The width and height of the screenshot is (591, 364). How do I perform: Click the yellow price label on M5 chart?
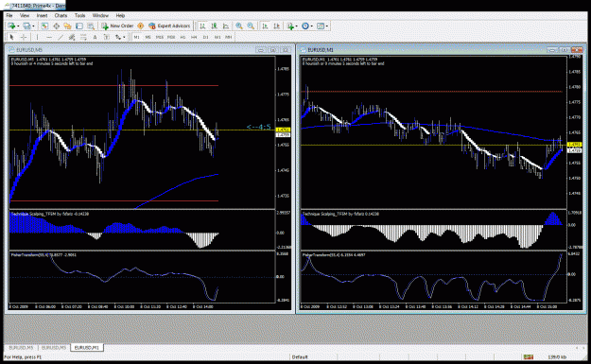point(283,130)
